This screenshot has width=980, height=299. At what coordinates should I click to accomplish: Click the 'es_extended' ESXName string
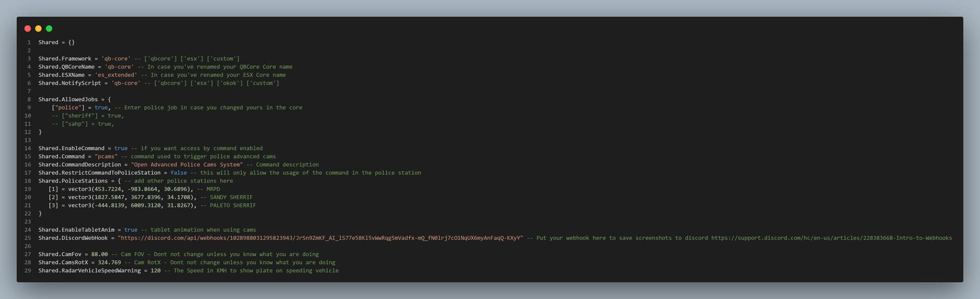tap(116, 75)
